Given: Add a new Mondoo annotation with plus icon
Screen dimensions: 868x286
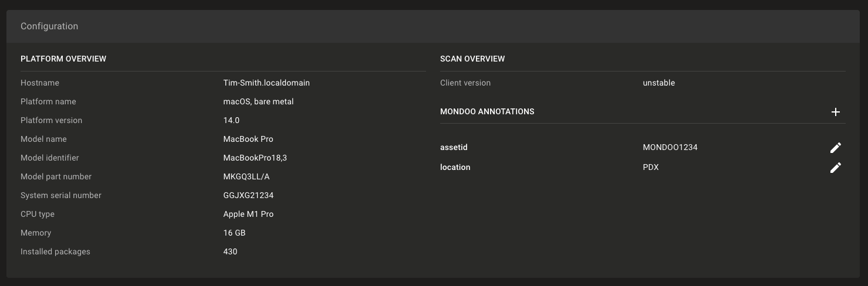Looking at the screenshot, I should 836,112.
